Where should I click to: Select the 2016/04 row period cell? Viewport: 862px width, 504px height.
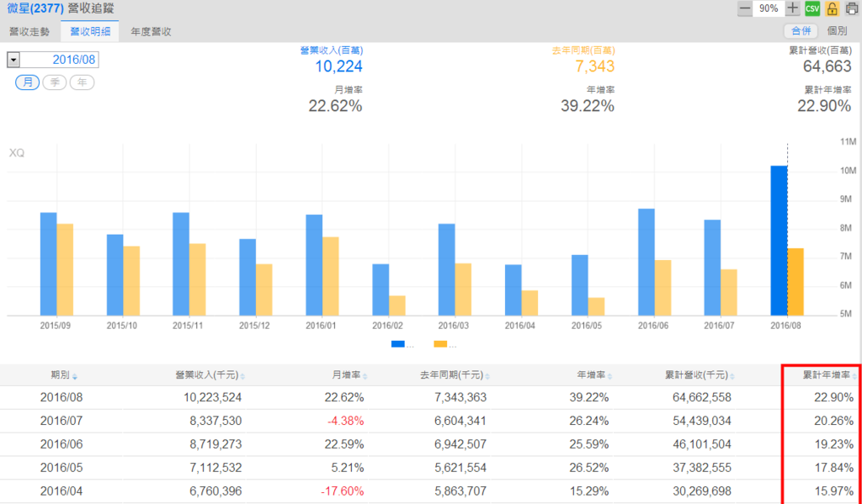point(61,491)
